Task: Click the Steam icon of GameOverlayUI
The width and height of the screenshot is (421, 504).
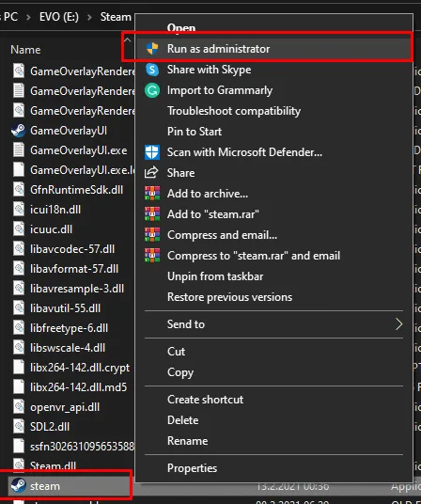Action: tap(18, 131)
